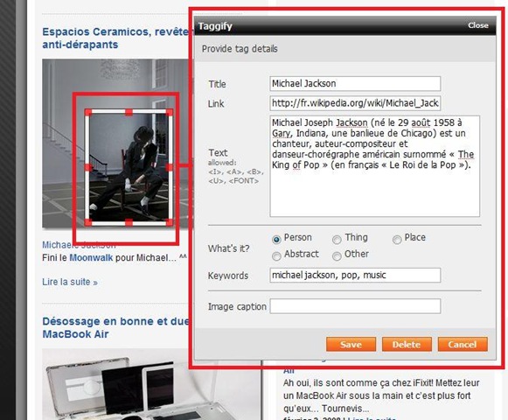Click the empty Image caption field
This screenshot has width=508, height=420.
point(355,306)
